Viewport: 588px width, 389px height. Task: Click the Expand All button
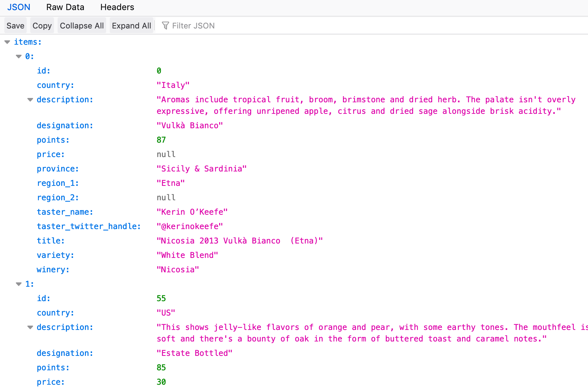pos(131,25)
